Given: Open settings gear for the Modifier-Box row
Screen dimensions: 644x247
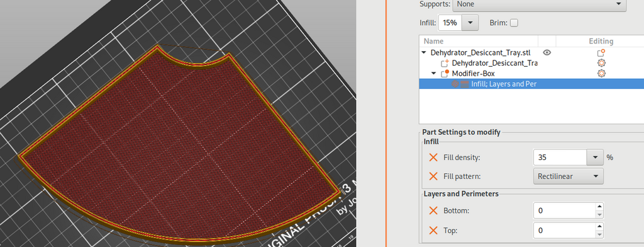Looking at the screenshot, I should point(601,73).
